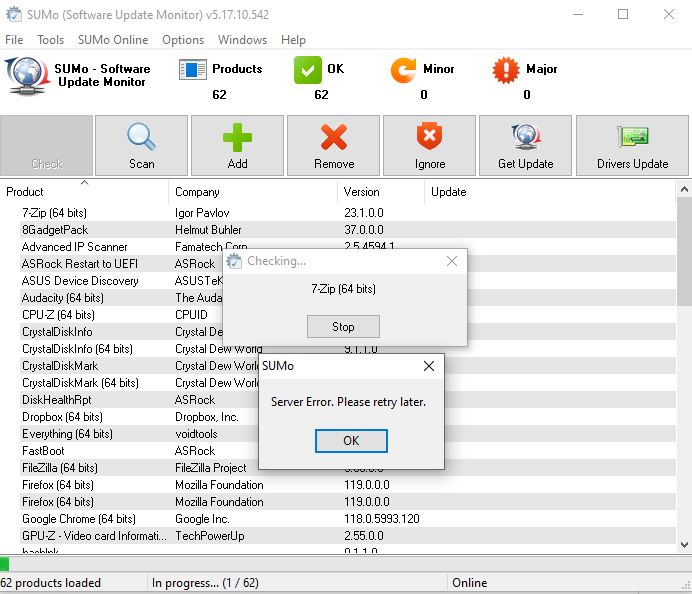Click the '62 products loaded' status text

coord(50,583)
